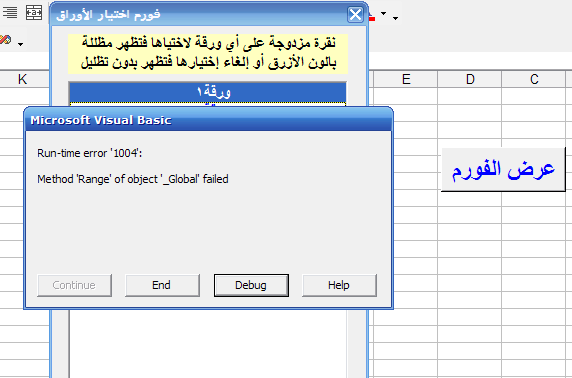Click Debug in the Visual Basic dialog
The image size is (572, 378).
pos(251,285)
